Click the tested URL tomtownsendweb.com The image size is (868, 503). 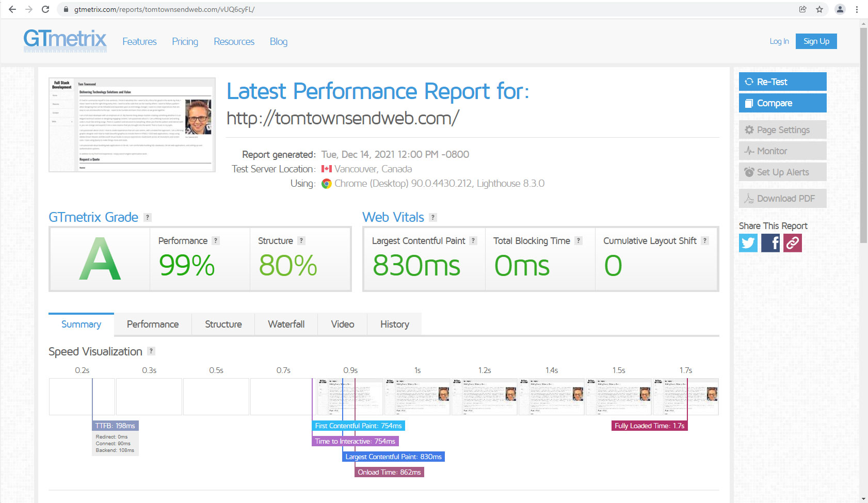[343, 118]
